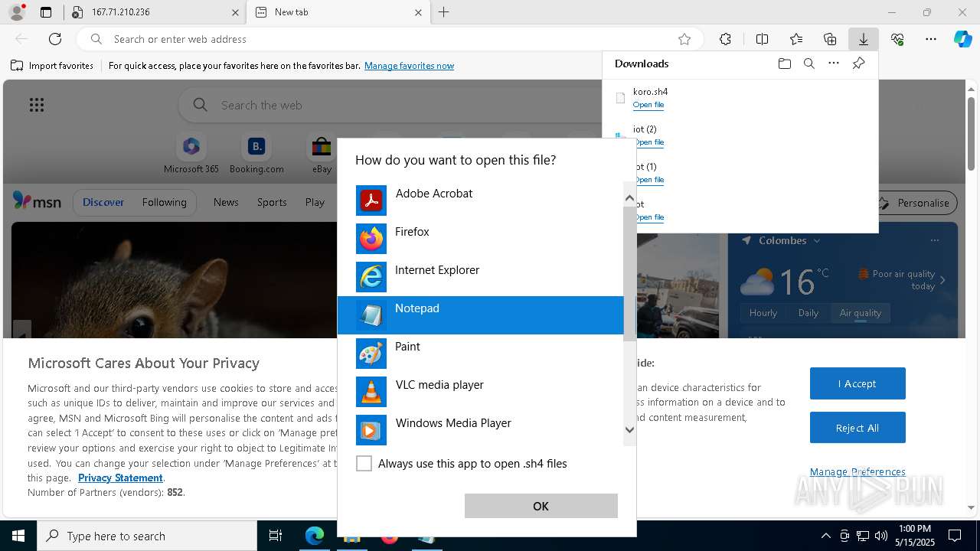The width and height of the screenshot is (980, 551).
Task: Refresh the current page
Action: pos(55,39)
